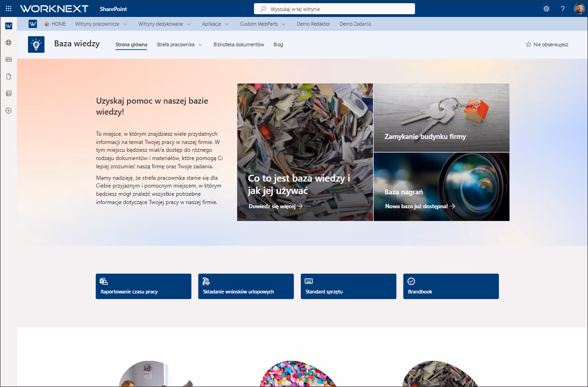The image size is (588, 387).
Task: Open the Witryny dedykowane menu label
Action: click(x=161, y=24)
